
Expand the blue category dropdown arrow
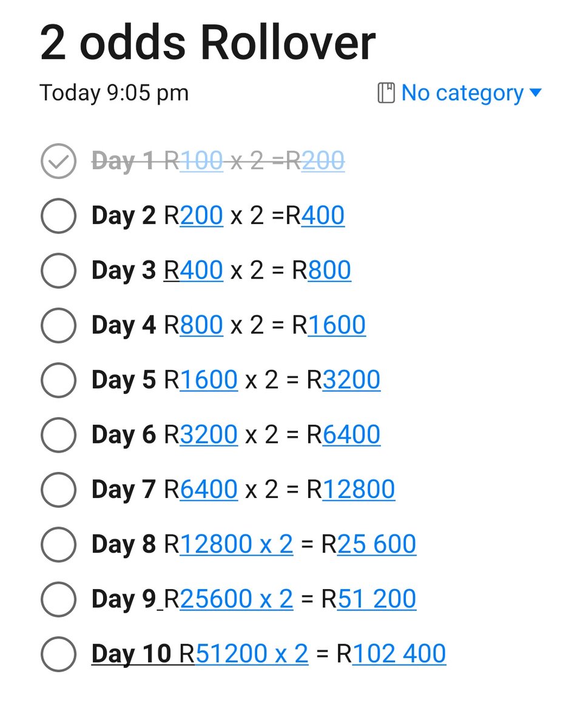click(535, 93)
